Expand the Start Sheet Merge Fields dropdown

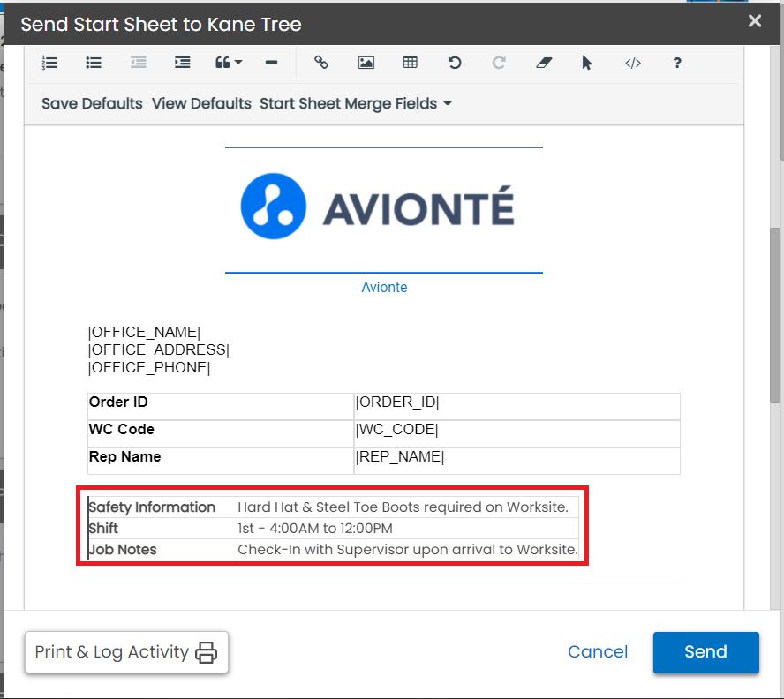[356, 103]
